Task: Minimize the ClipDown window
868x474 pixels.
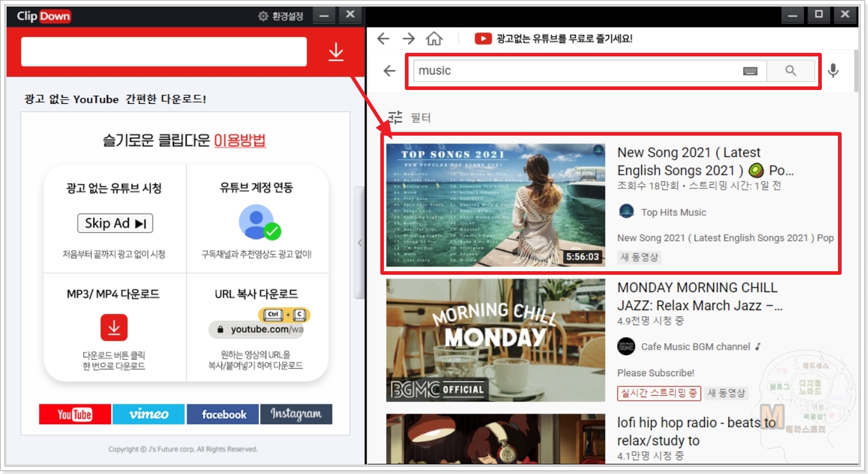Action: point(324,16)
